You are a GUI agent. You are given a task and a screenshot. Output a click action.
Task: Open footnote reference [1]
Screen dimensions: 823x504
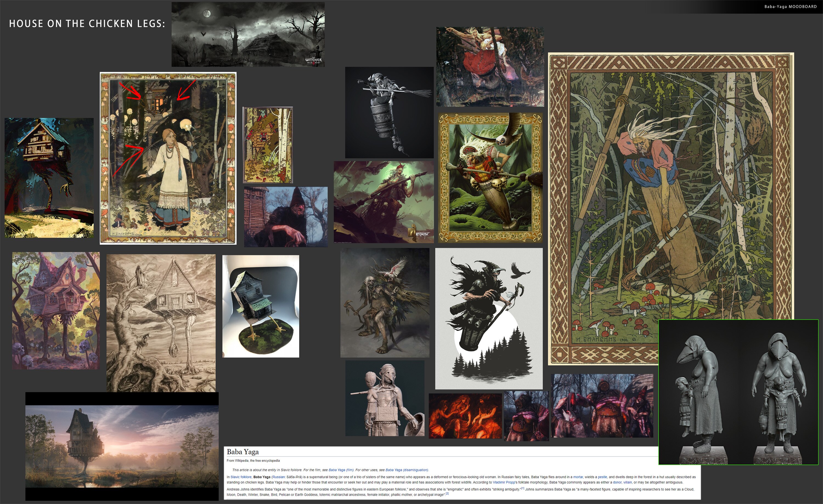(523, 488)
